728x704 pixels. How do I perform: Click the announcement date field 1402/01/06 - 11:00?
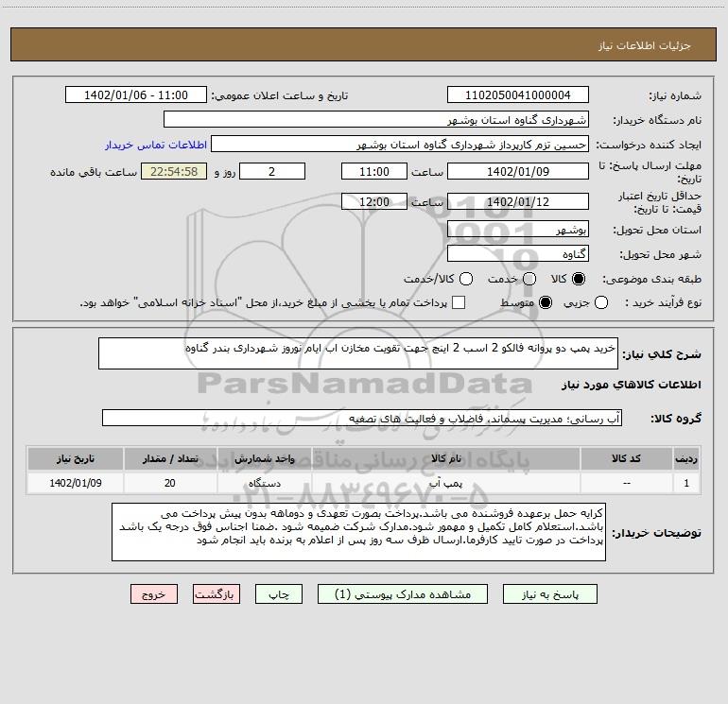click(136, 94)
